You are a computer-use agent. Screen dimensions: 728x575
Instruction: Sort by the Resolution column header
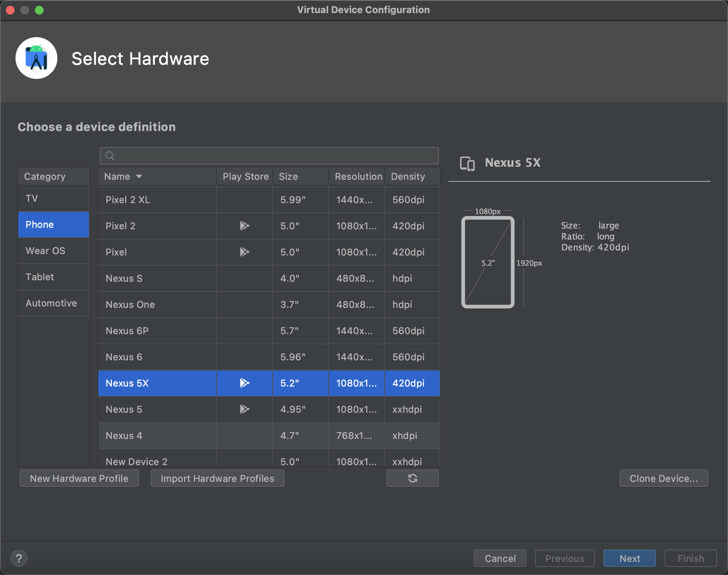(x=357, y=177)
